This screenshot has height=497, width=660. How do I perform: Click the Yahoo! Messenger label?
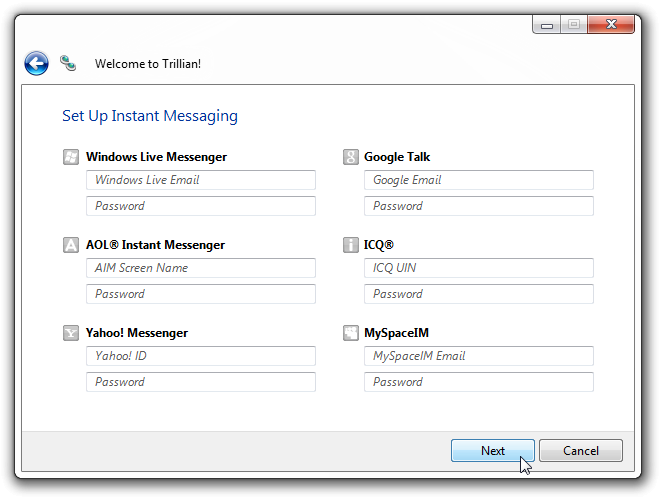pos(137,333)
